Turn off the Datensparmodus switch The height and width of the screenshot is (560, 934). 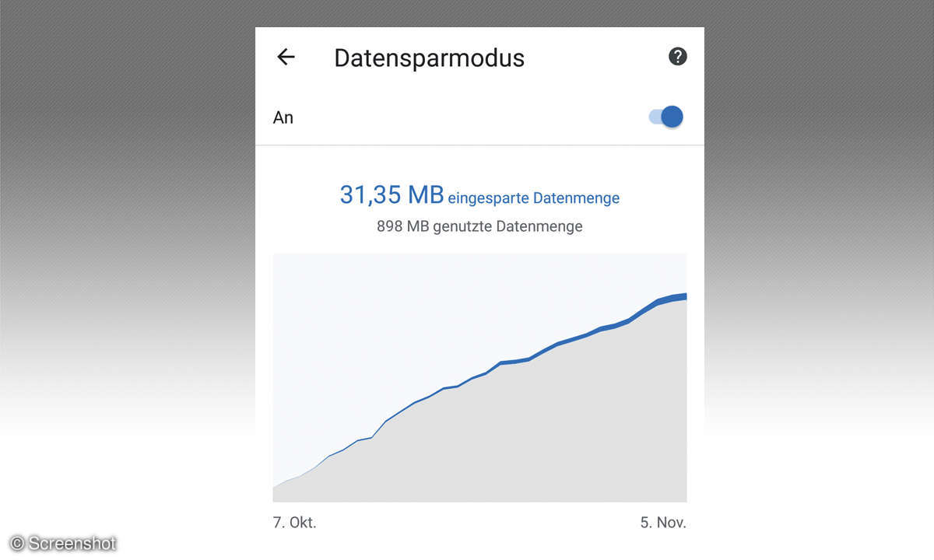666,117
